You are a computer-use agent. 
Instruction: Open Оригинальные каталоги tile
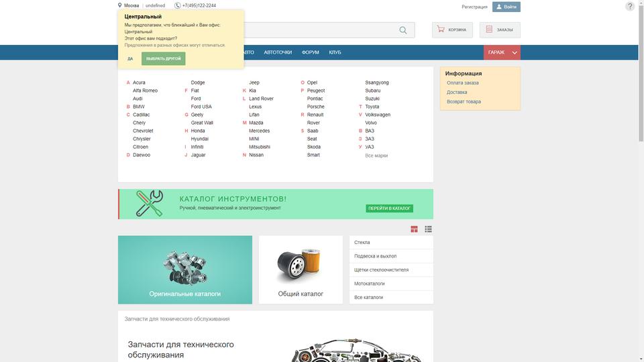185,269
